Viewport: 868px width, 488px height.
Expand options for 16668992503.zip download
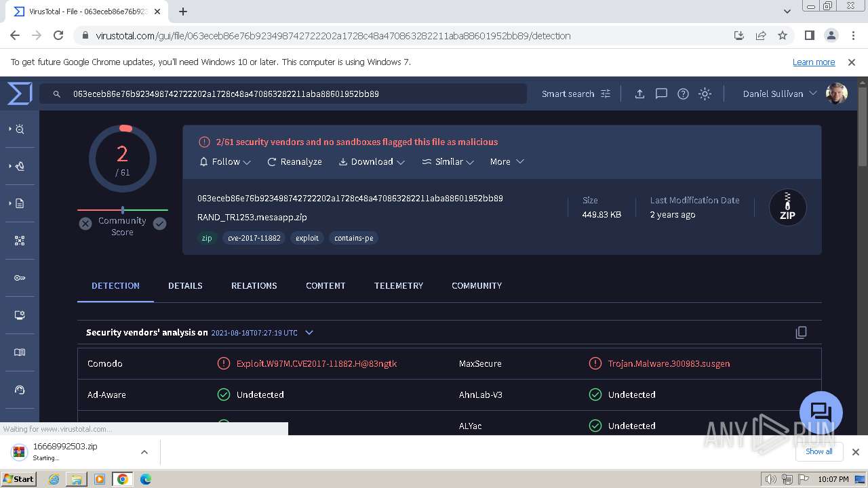pyautogui.click(x=144, y=452)
